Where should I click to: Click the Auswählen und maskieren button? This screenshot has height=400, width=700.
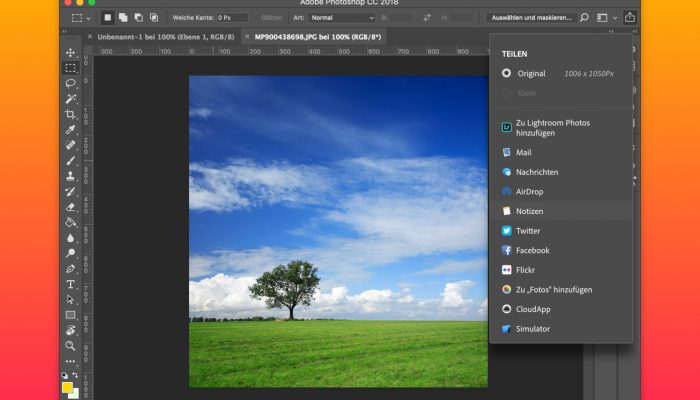(x=531, y=18)
